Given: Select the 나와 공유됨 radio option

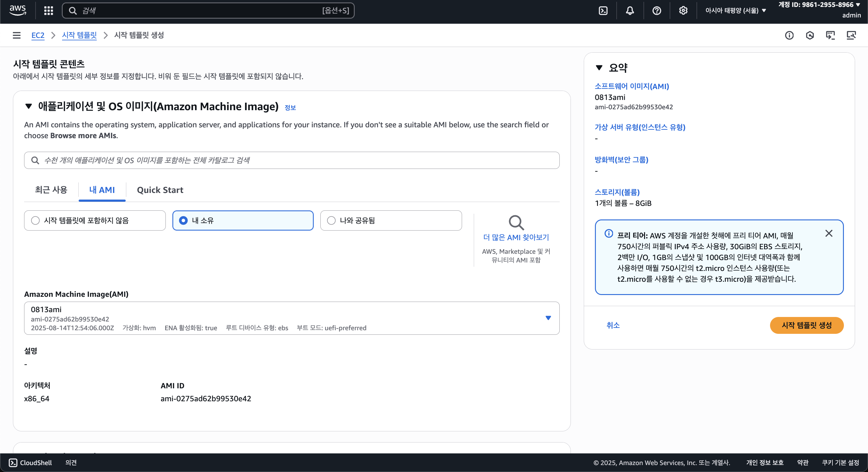Looking at the screenshot, I should pyautogui.click(x=331, y=221).
